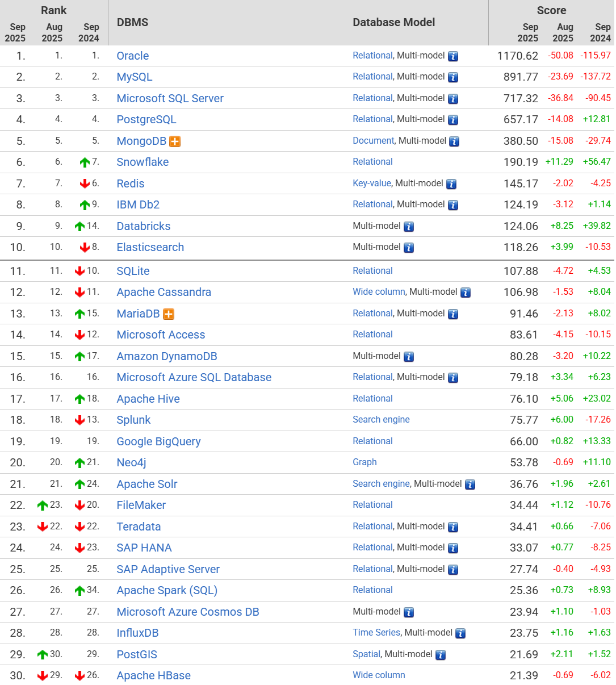Click the info icon in the Azure SQL Database row
This screenshot has height=685, width=616.
[x=453, y=378]
